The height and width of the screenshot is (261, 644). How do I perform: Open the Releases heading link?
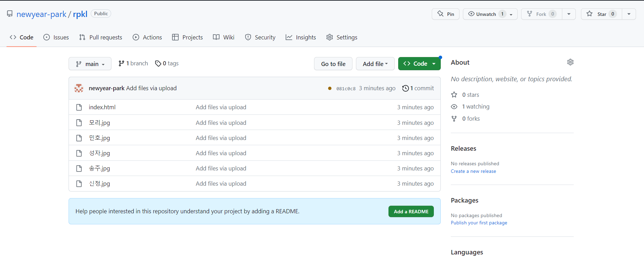click(x=463, y=149)
